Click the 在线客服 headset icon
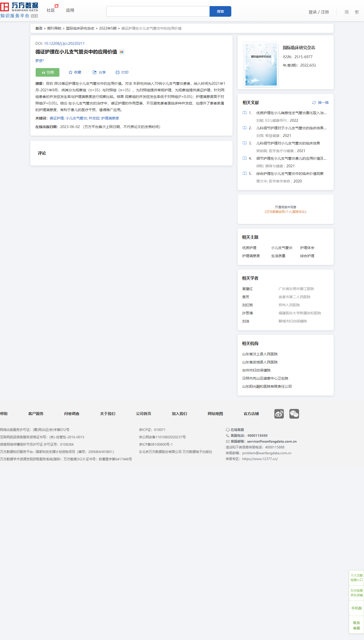364x640 pixels. pyautogui.click(x=228, y=430)
